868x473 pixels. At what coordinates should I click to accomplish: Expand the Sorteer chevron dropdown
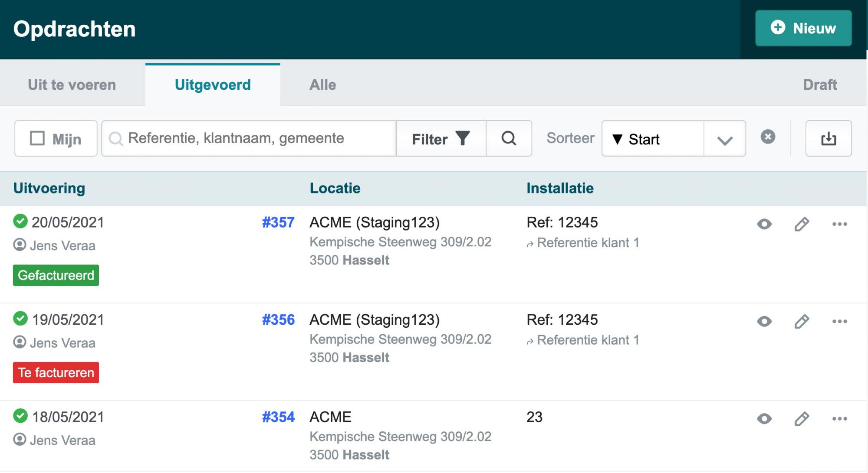point(724,140)
